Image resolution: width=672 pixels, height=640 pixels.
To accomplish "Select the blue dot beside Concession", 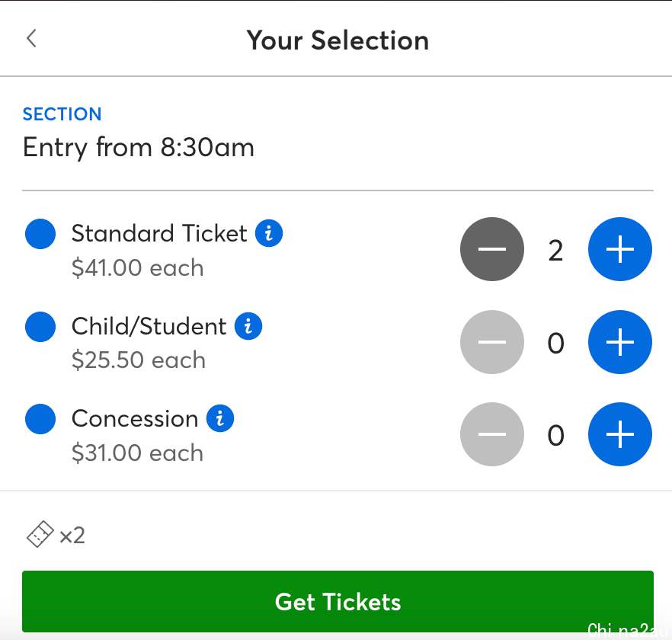I will (40, 419).
